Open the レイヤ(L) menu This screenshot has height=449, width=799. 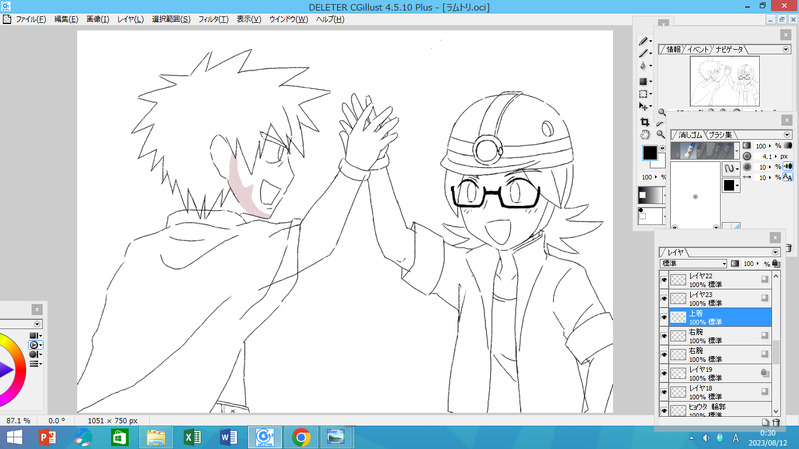[x=130, y=19]
